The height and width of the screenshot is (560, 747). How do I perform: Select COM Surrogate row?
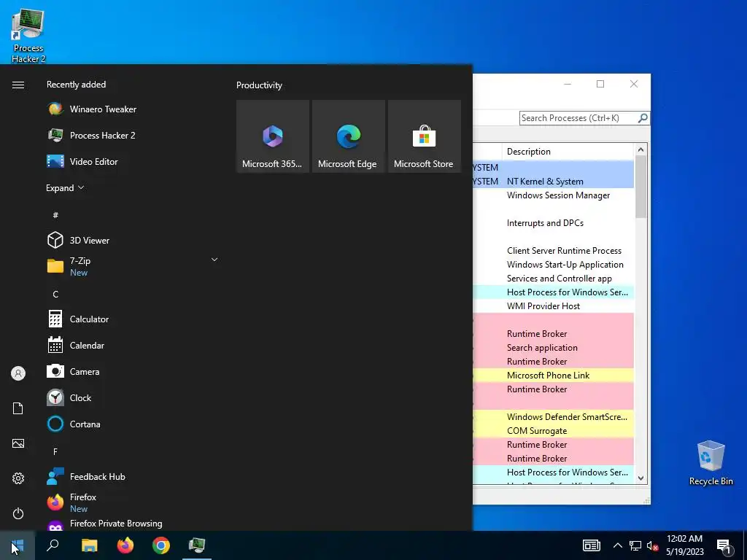click(554, 430)
